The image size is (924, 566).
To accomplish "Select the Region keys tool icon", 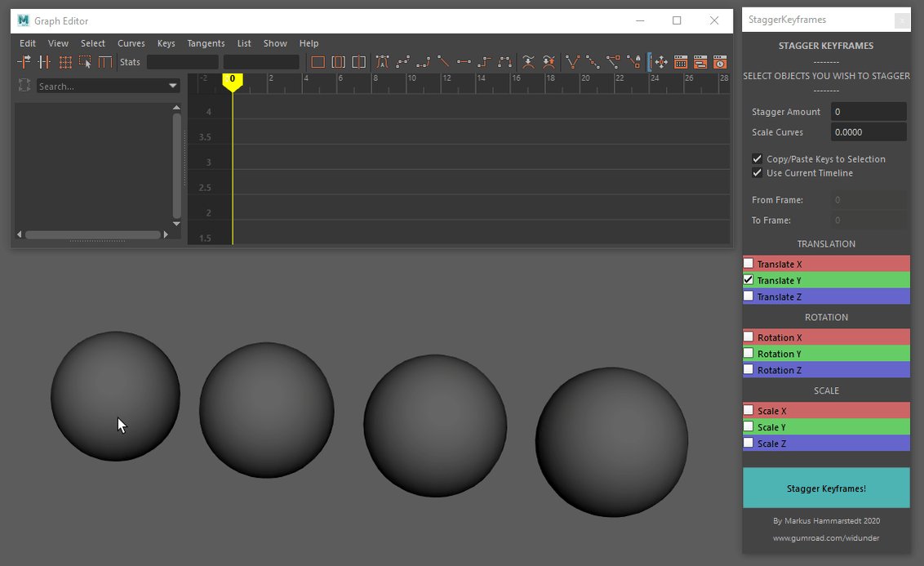I will [85, 62].
